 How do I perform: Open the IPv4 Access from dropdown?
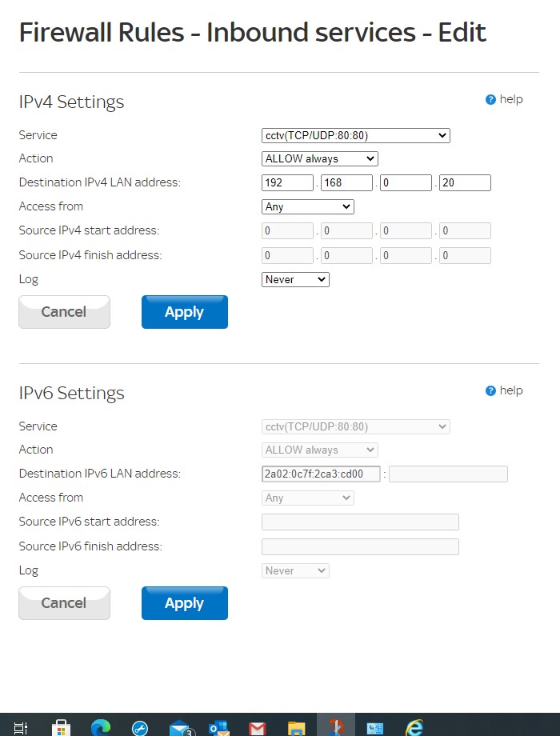[308, 207]
